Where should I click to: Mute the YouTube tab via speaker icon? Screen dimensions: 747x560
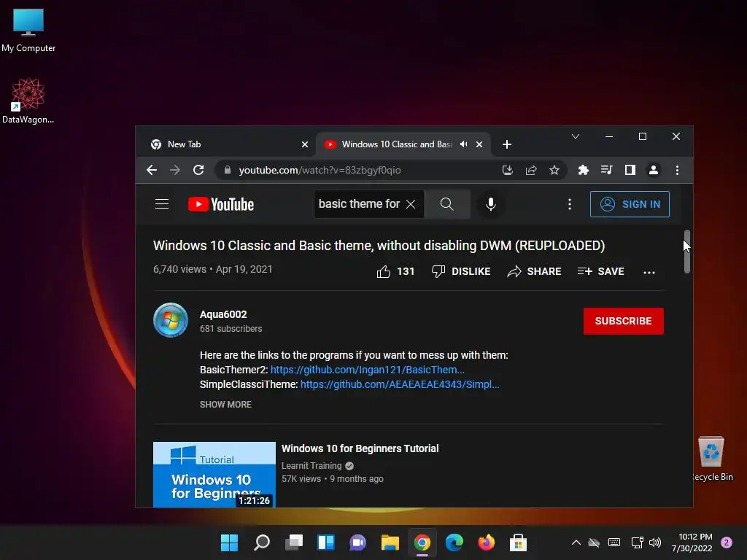click(463, 144)
